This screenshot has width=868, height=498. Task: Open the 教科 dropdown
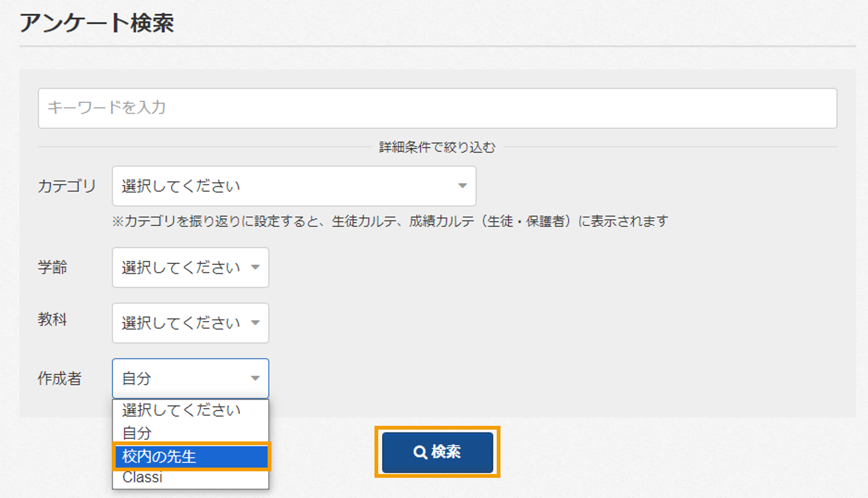coord(190,323)
